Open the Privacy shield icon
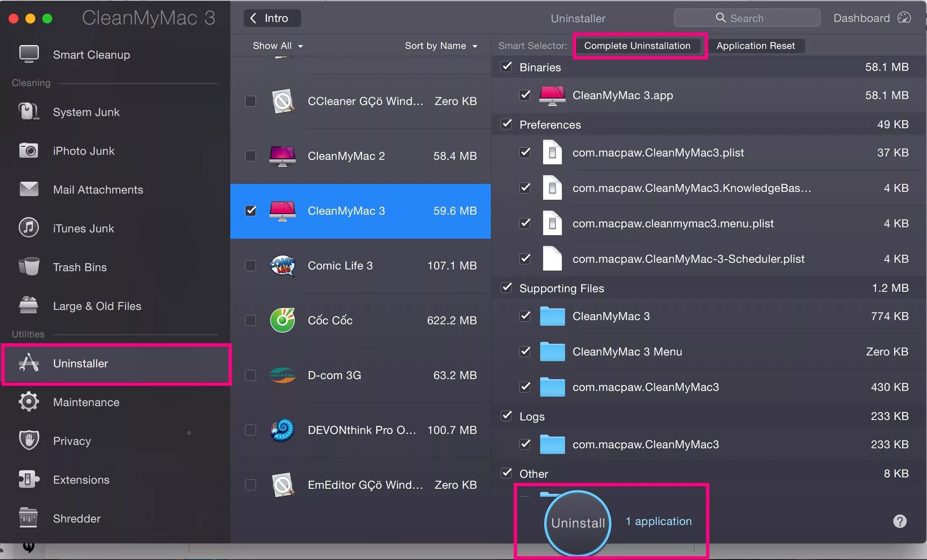Screen dimensions: 927x560 [28, 441]
